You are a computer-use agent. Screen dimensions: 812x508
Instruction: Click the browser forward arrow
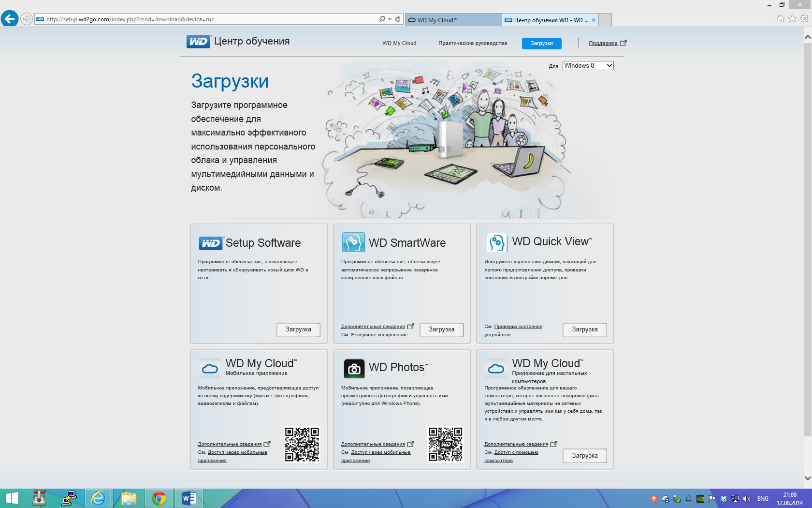point(27,19)
